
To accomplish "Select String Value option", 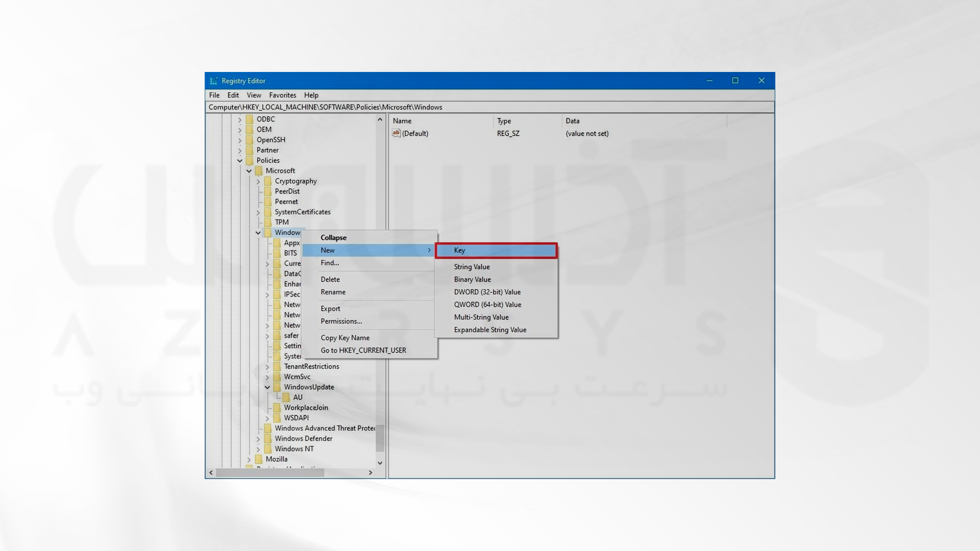I will point(472,266).
